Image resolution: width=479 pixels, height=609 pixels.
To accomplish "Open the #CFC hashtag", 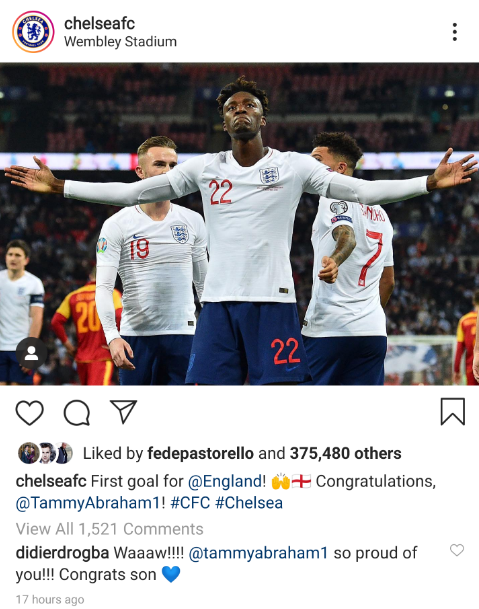I will [x=190, y=503].
